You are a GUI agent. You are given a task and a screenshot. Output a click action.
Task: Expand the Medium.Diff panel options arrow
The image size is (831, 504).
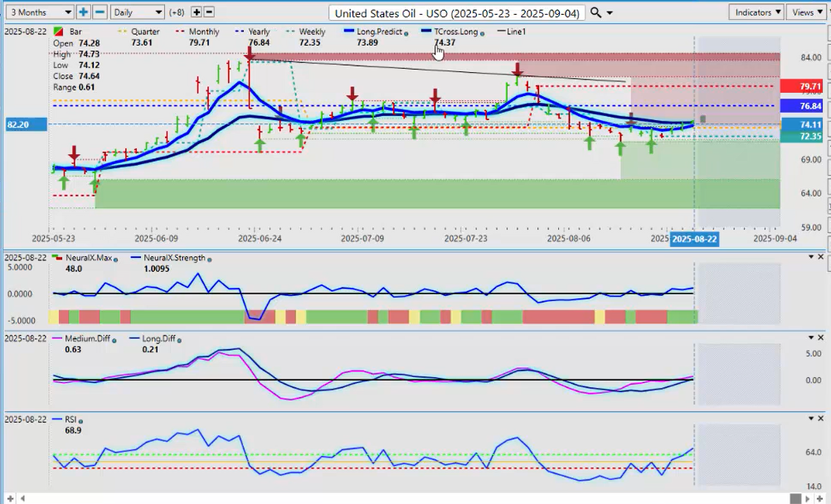[810, 337]
